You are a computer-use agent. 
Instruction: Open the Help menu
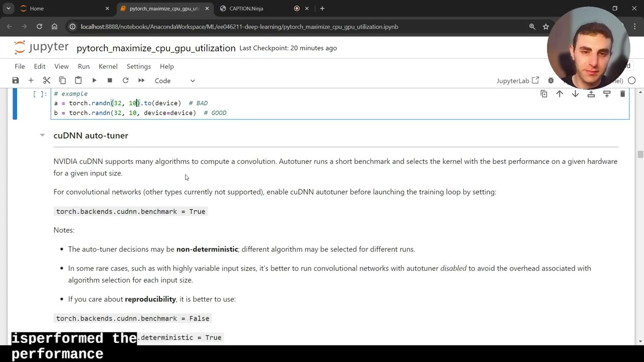click(167, 66)
